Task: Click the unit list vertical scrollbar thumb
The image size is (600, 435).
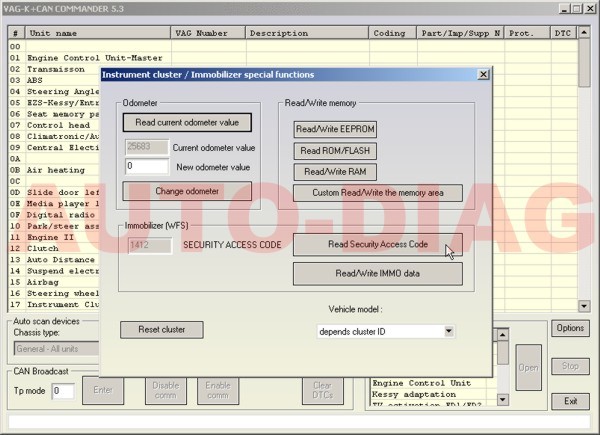Action: (x=584, y=63)
